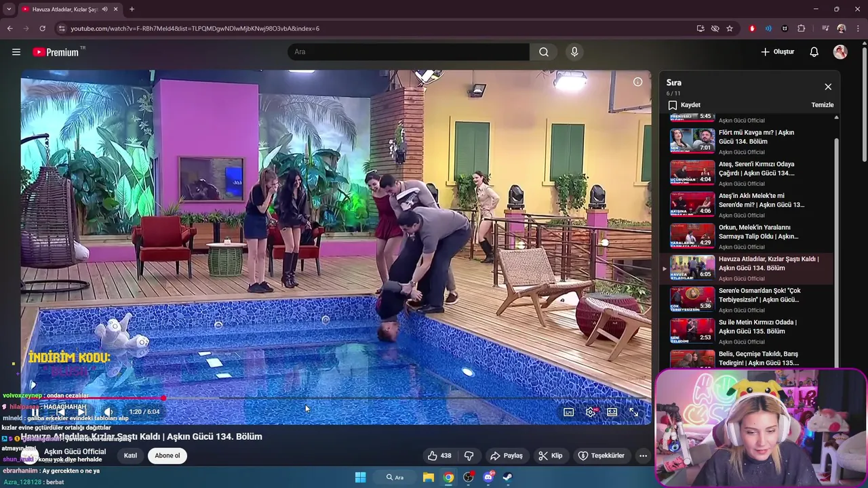Pause the video
This screenshot has width=868, height=488.
(x=35, y=411)
